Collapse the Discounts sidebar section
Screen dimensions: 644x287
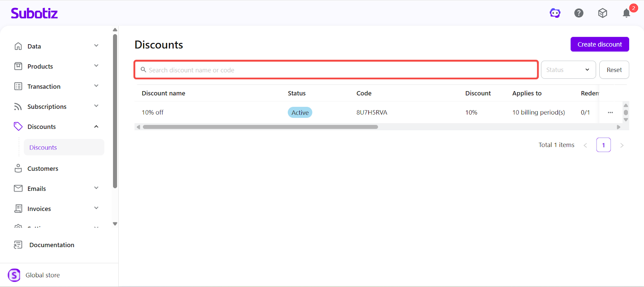point(96,127)
